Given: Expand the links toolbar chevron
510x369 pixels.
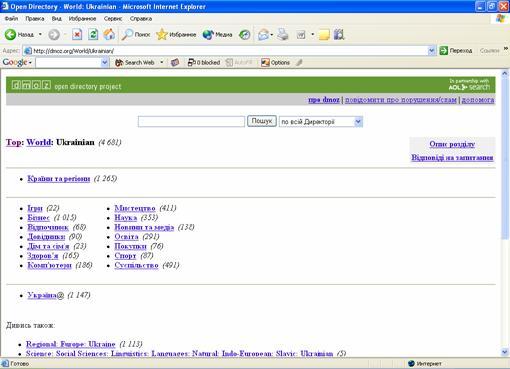Looking at the screenshot, I should coord(506,49).
